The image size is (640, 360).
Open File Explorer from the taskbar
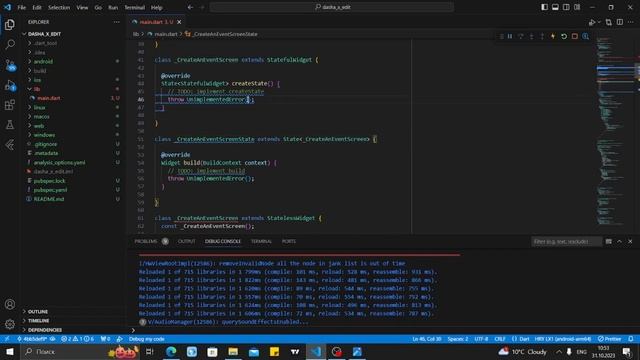click(233, 351)
